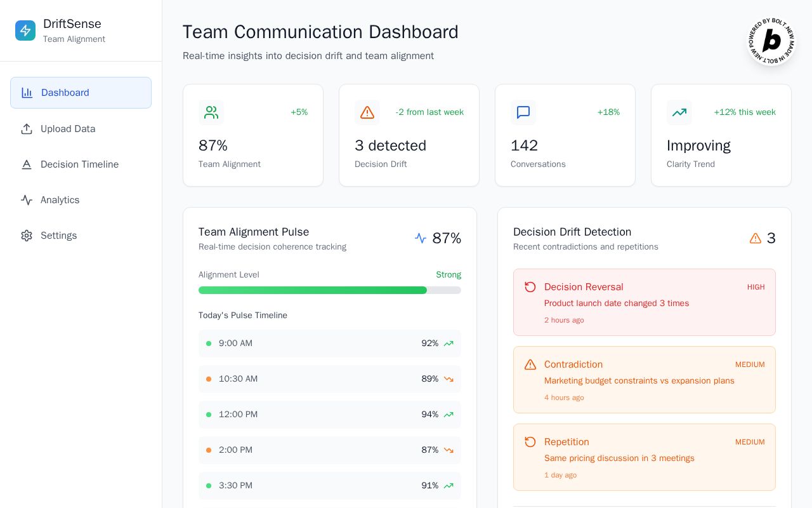
Task: Click the Powered by Bolt badge
Action: 771,41
